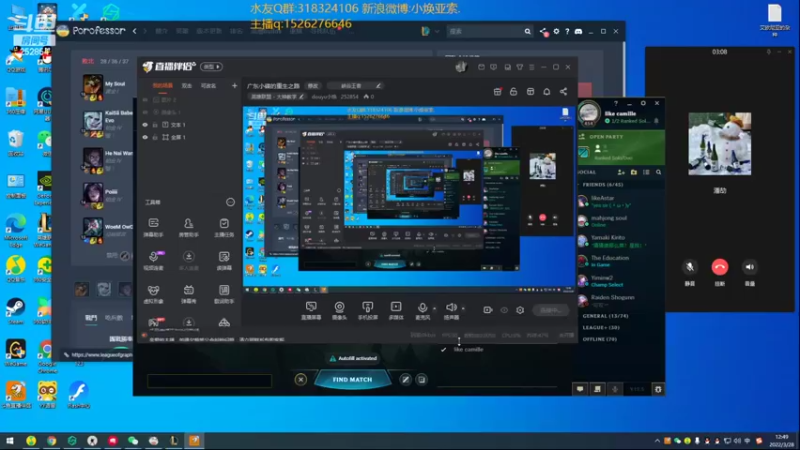This screenshot has height=450, width=800.
Task: Expand the microphone device dropdown arrow
Action: 434,308
